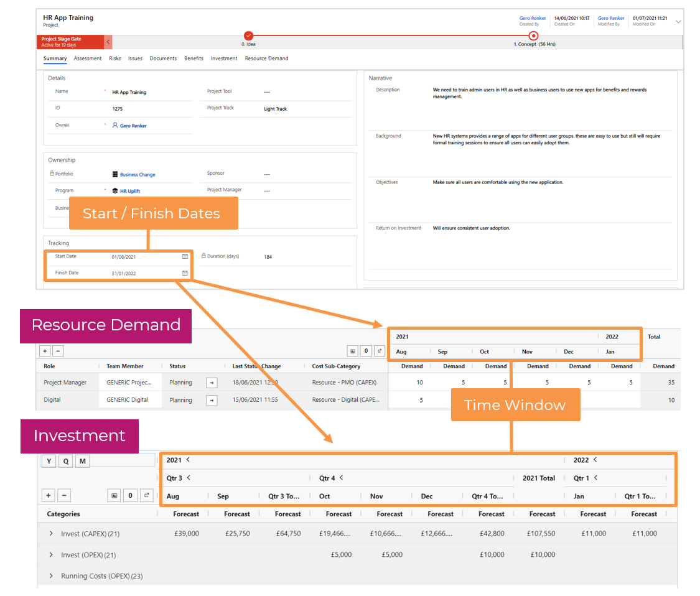Open the Resource Demand tab
This screenshot has width=700, height=596.
coord(266,58)
